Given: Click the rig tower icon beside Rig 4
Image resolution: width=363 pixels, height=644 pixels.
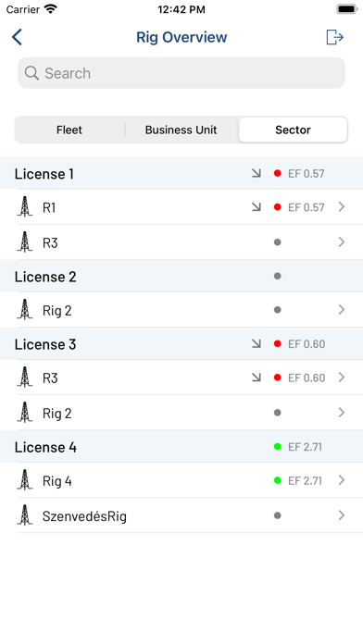Looking at the screenshot, I should point(25,479).
